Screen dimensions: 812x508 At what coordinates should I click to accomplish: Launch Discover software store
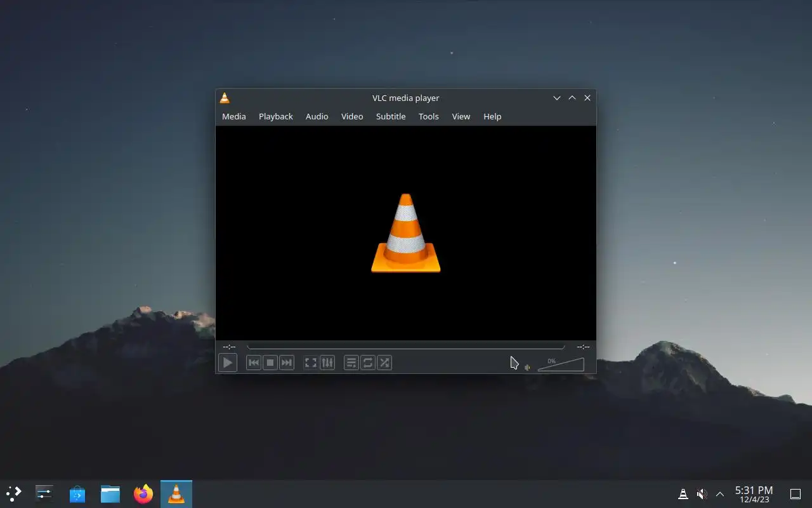(77, 493)
